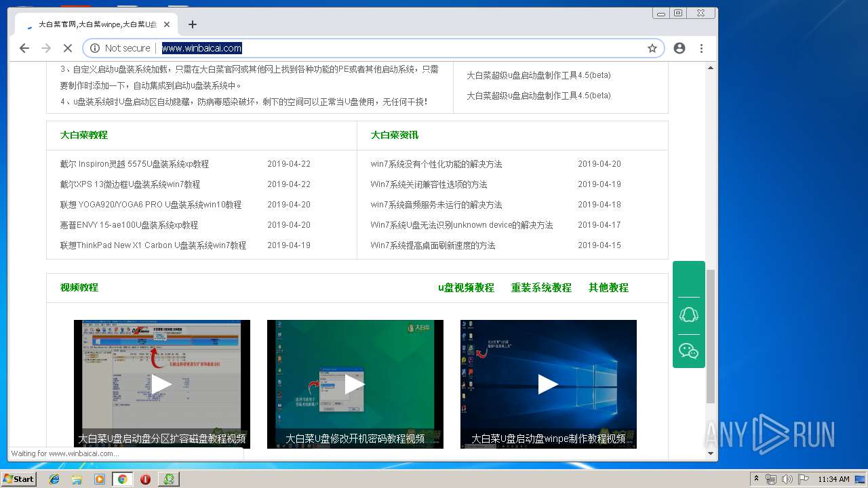The height and width of the screenshot is (488, 868).
Task: Open the Windows Start menu
Action: 19,479
